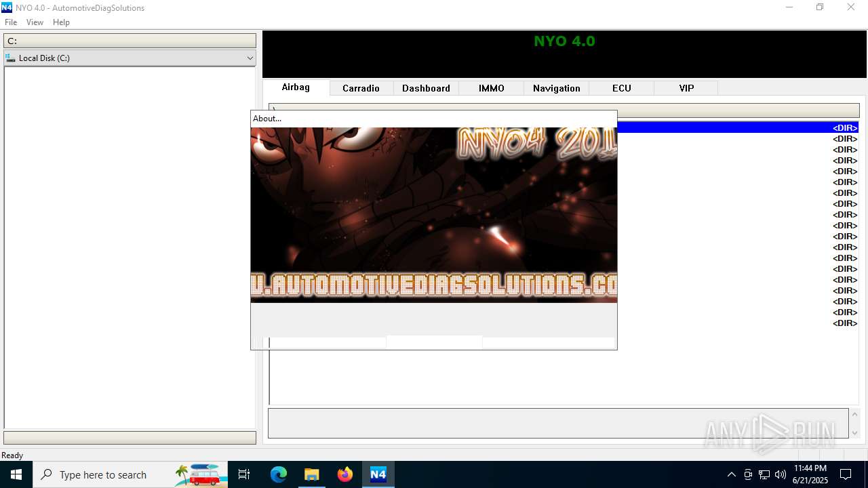Switch to the IMMO tab
868x488 pixels.
[492, 88]
